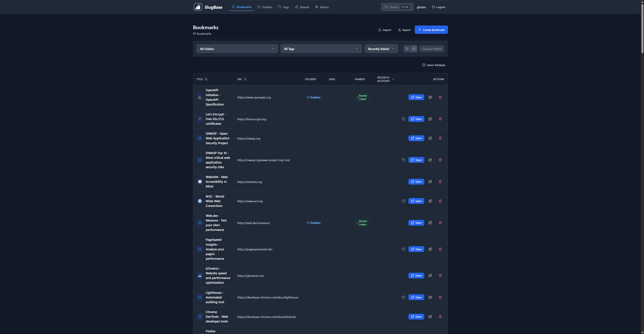Viewport: 644px width, 334px height.
Task: Activate Select Multiple mode
Action: point(434,65)
